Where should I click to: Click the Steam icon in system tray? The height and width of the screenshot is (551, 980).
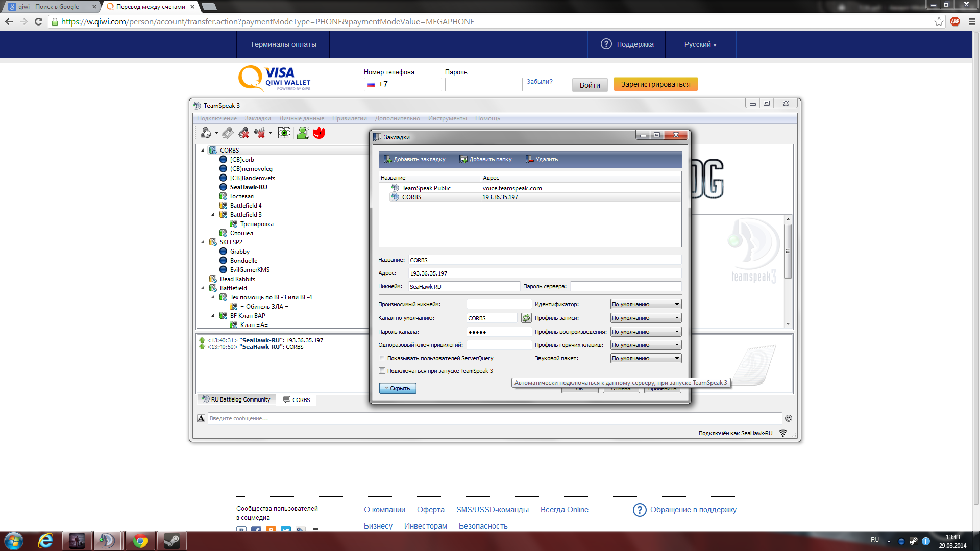coord(913,541)
